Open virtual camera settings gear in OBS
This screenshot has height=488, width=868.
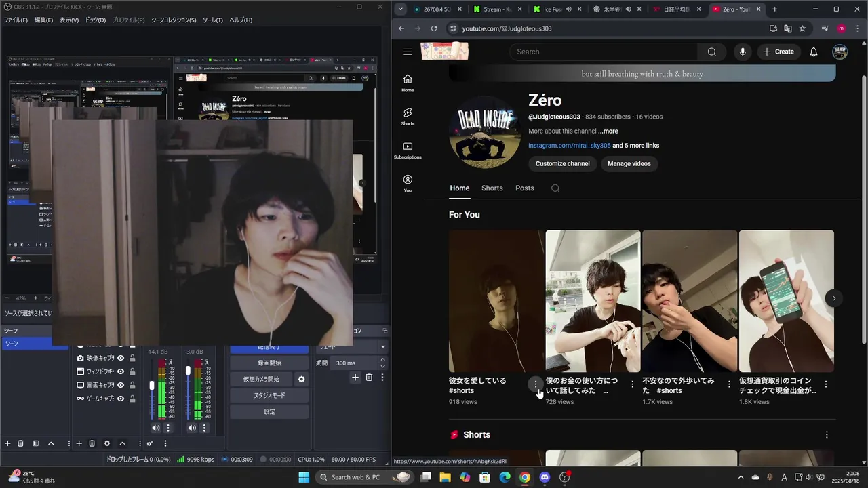coord(302,379)
